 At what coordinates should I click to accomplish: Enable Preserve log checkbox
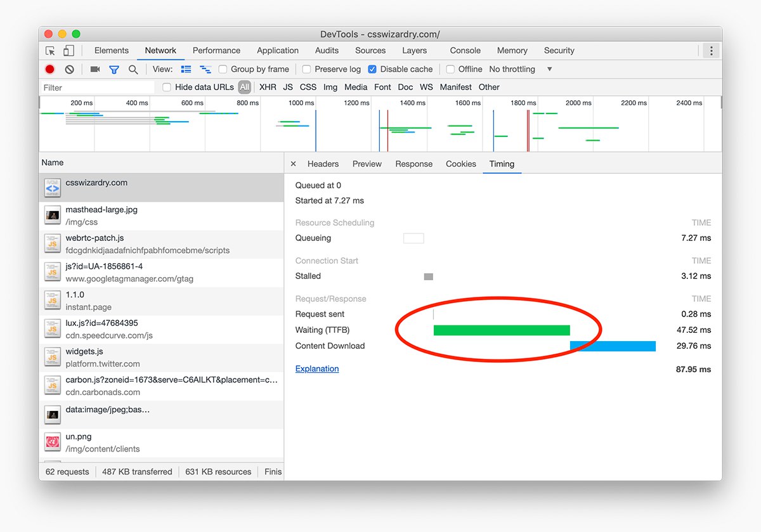point(307,69)
